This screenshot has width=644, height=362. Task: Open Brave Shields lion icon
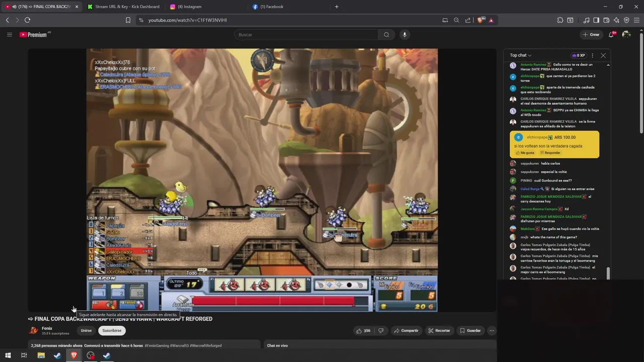pyautogui.click(x=480, y=20)
